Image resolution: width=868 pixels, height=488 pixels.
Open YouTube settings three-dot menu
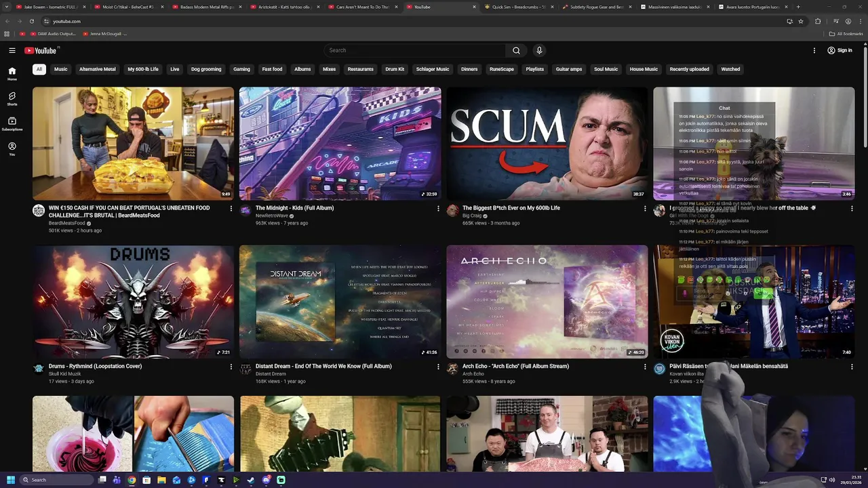point(814,50)
